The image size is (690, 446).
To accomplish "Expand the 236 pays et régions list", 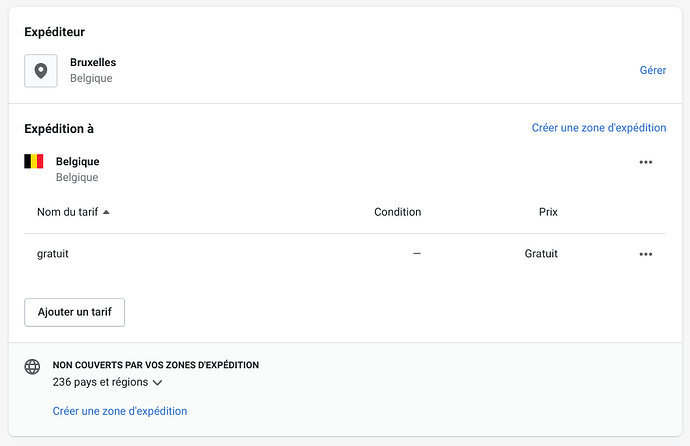I will 100,382.
